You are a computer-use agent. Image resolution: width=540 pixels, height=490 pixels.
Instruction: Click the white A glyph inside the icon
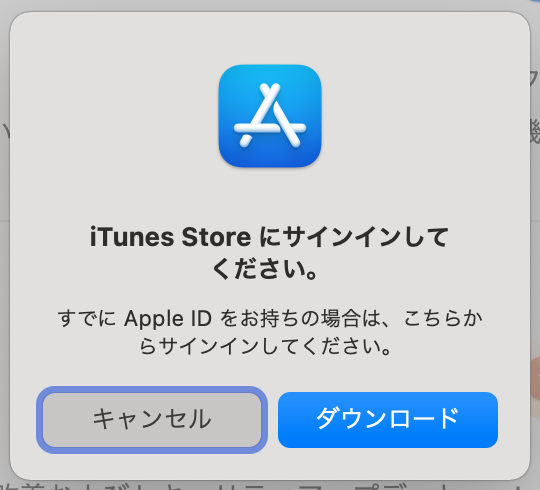pyautogui.click(x=270, y=115)
